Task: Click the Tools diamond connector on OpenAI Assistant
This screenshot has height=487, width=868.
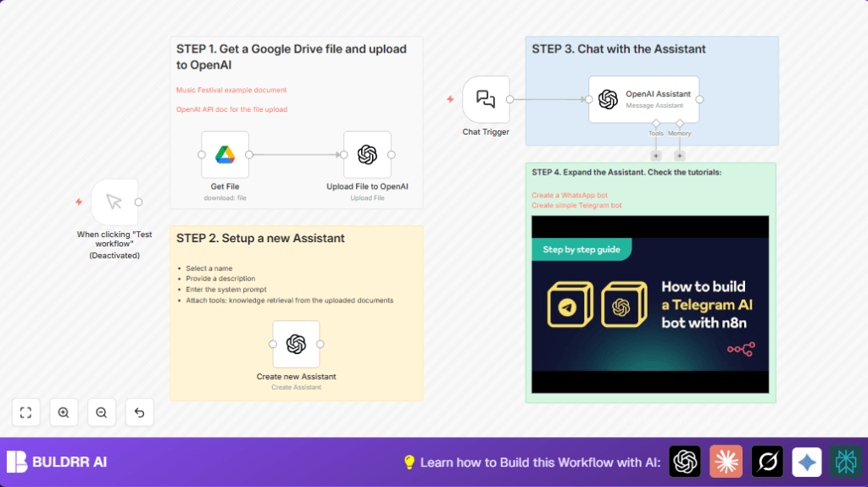Action: tap(656, 123)
